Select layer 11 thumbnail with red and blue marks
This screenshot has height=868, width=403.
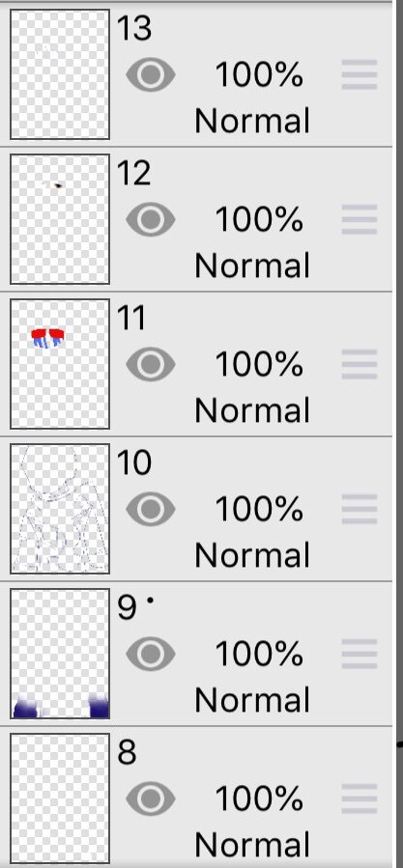pos(60,364)
